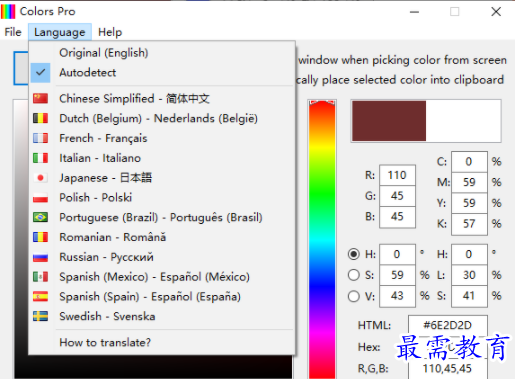Select Autodetect language option

[162, 72]
